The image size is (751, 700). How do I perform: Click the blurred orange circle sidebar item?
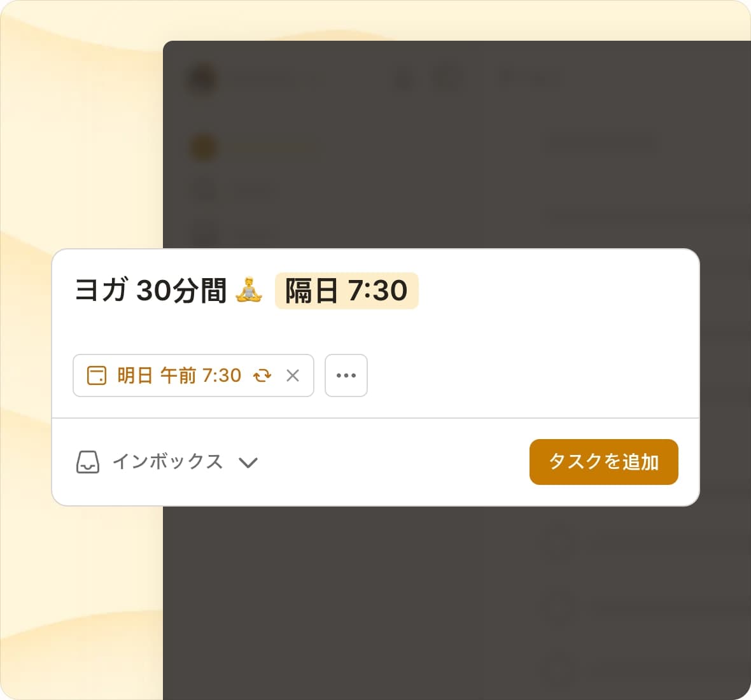tap(204, 148)
